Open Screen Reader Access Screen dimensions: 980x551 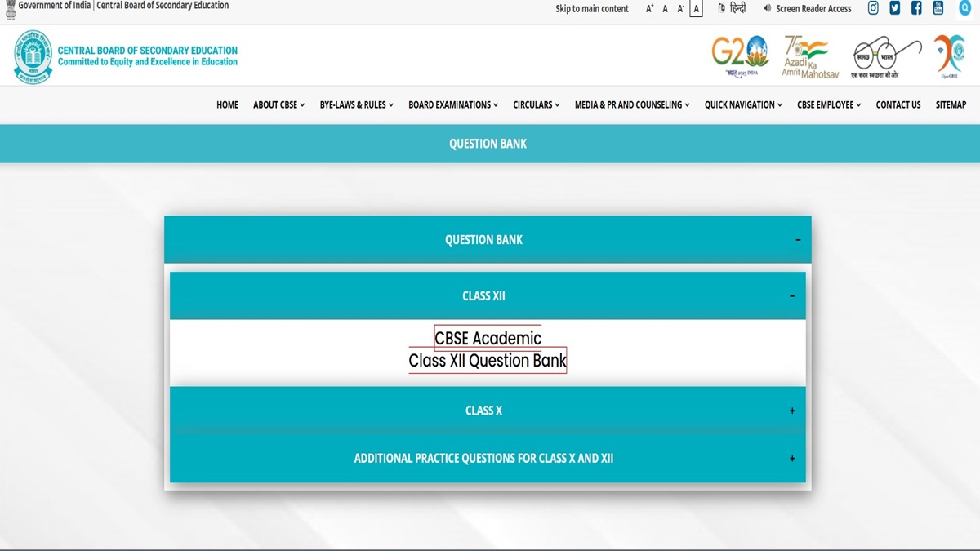coord(808,9)
